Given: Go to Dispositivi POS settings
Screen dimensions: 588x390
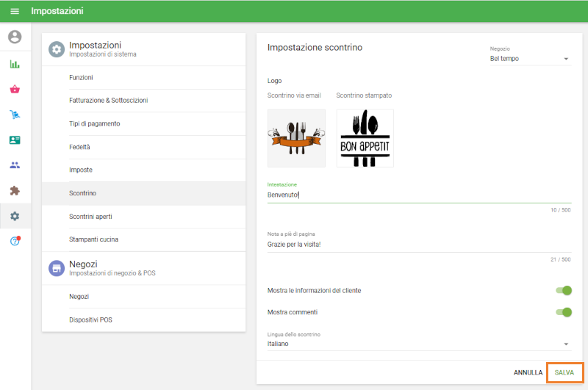Looking at the screenshot, I should click(x=90, y=319).
